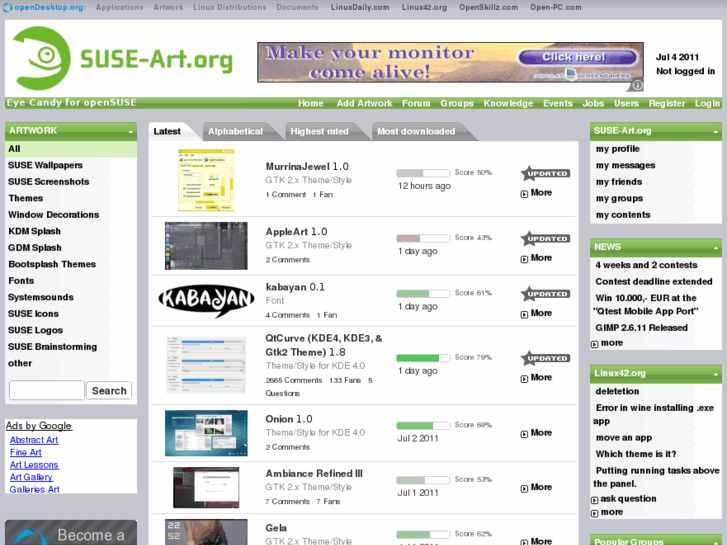Screen dimensions: 727x545
Task: Open the kabayan font thumbnail
Action: pyautogui.click(x=206, y=301)
